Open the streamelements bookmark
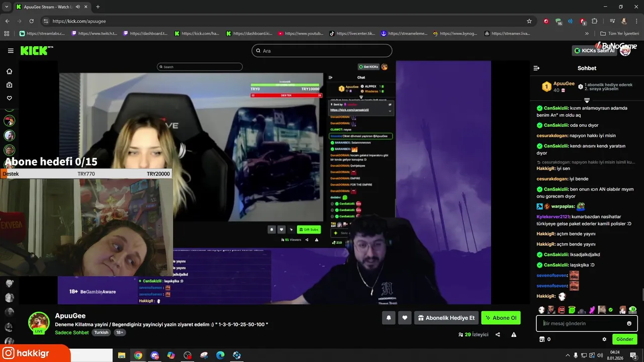 point(404,34)
